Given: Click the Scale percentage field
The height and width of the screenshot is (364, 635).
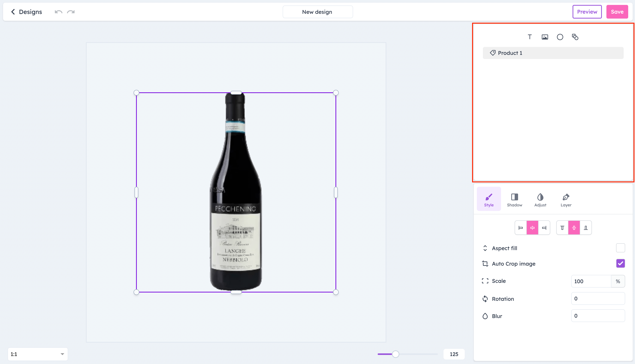Looking at the screenshot, I should [591, 281].
